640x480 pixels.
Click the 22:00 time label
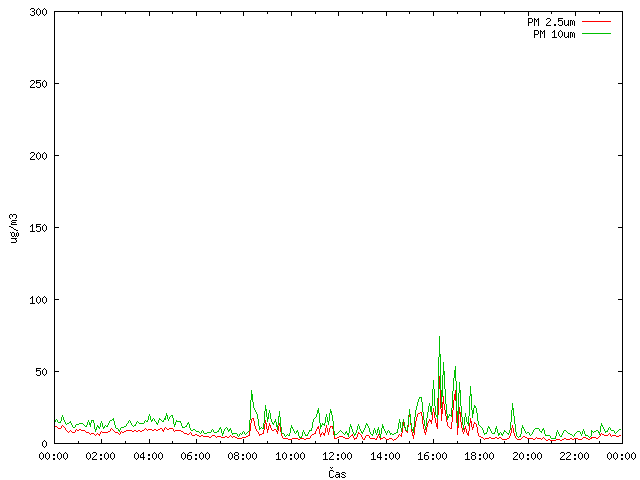[x=574, y=456]
